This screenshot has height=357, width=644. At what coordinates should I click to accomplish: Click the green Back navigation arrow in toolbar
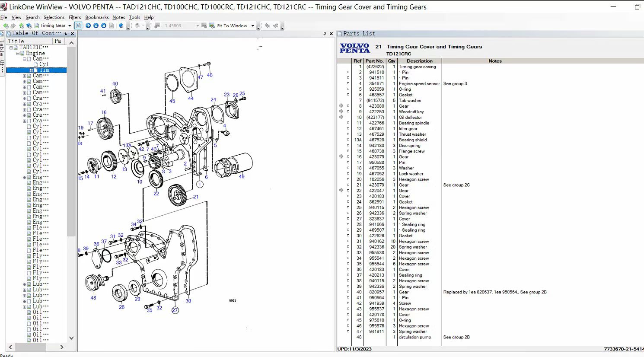tap(6, 26)
